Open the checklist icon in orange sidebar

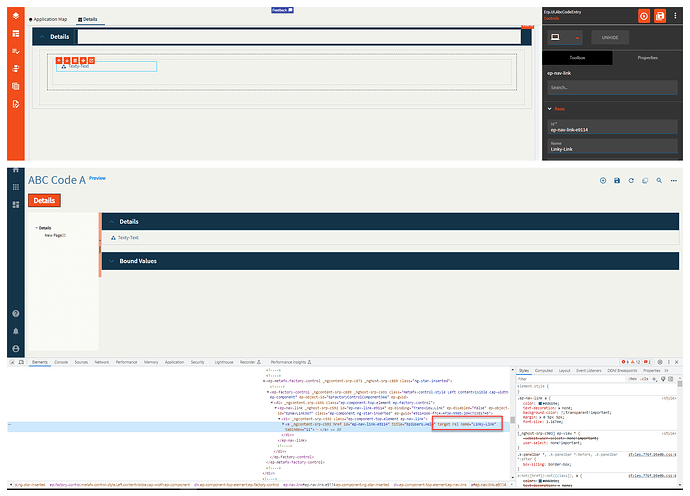[16, 51]
